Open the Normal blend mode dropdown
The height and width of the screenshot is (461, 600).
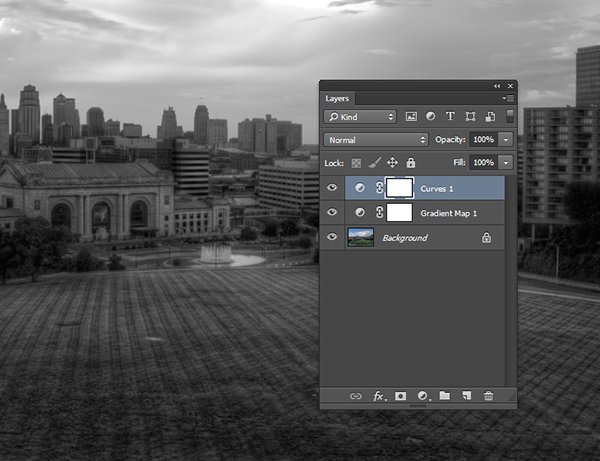click(376, 140)
